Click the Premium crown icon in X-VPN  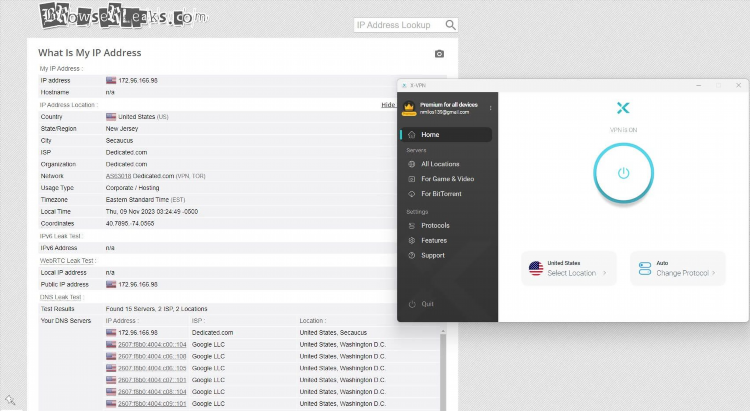tap(409, 108)
